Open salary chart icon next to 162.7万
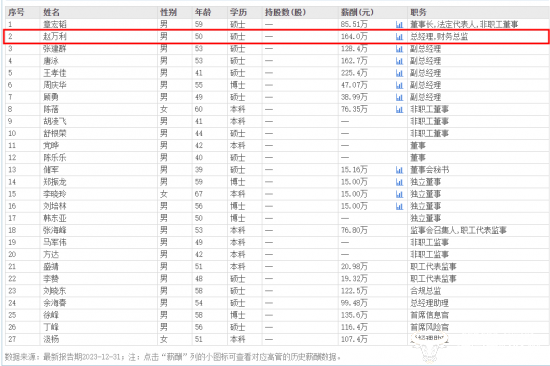This screenshot has width=550, height=366. [399, 61]
